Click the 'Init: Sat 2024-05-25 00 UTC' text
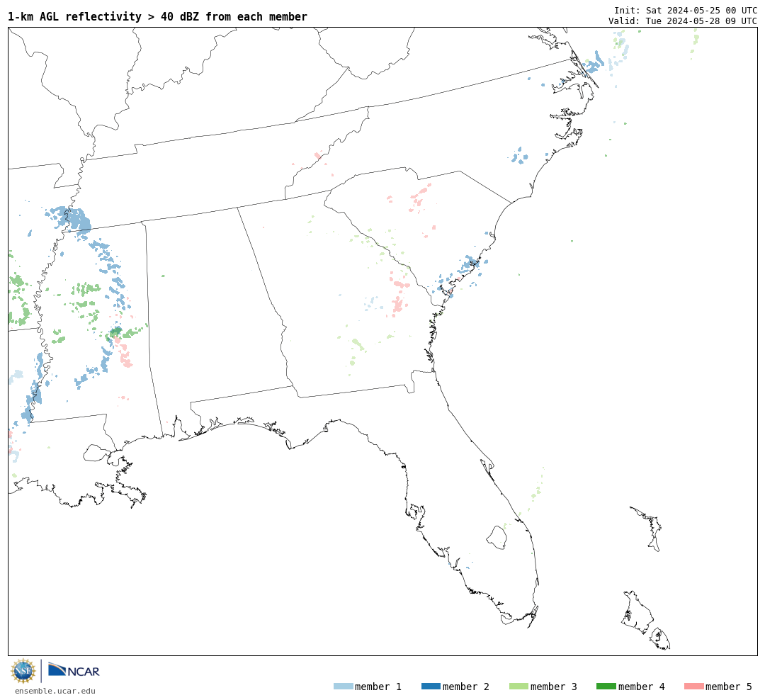765x700 pixels. click(686, 10)
